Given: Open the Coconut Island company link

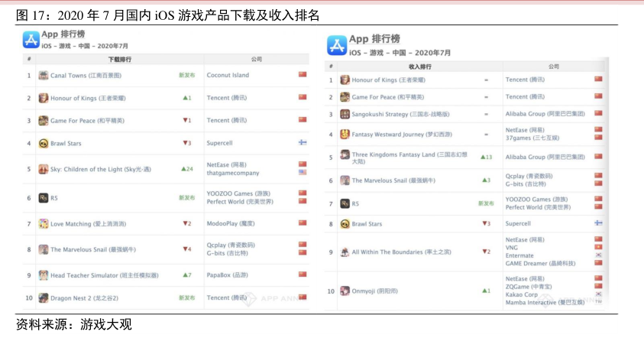Looking at the screenshot, I should 228,76.
